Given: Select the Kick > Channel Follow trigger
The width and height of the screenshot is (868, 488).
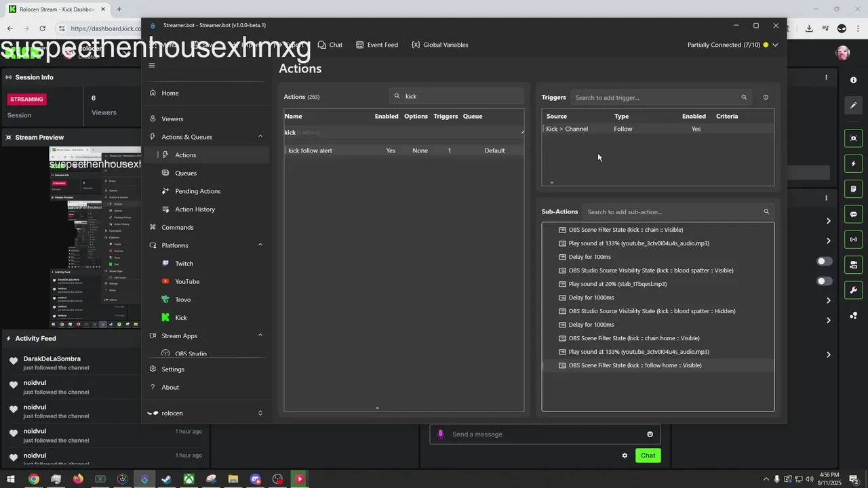Looking at the screenshot, I should [658, 129].
